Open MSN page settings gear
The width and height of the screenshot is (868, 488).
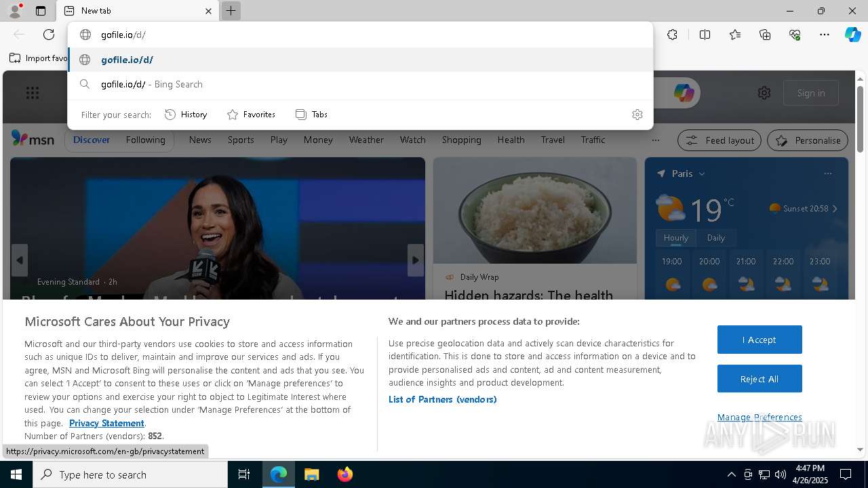click(x=764, y=93)
